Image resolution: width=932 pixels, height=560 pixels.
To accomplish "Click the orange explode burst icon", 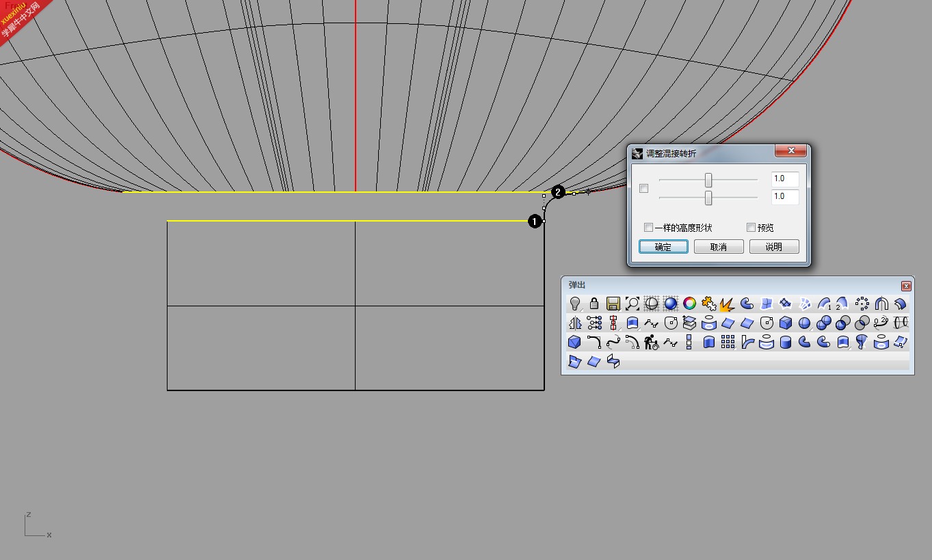I will [x=727, y=304].
